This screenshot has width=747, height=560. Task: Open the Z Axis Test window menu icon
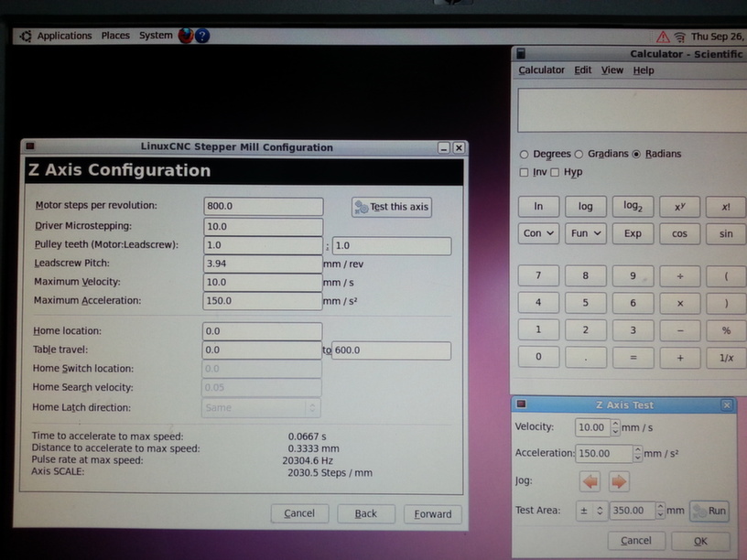[521, 404]
